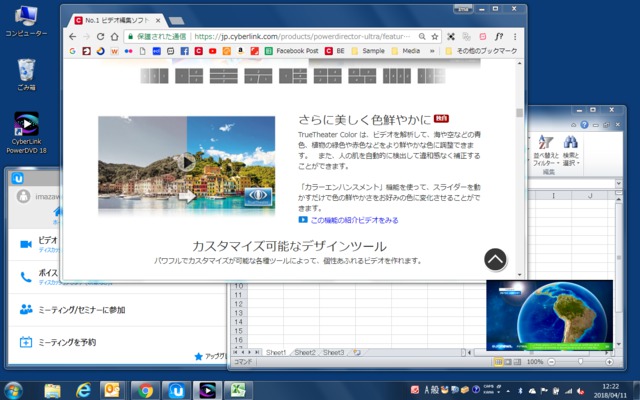
Task: Open the Recycle Bin on desktop
Action: tap(27, 70)
